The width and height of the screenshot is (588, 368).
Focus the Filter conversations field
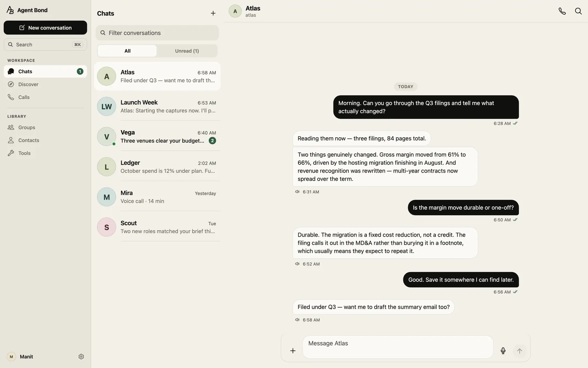point(157,33)
